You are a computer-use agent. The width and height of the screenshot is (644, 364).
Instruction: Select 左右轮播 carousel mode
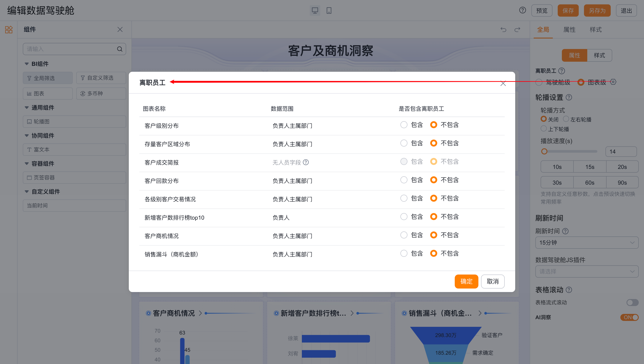[566, 119]
